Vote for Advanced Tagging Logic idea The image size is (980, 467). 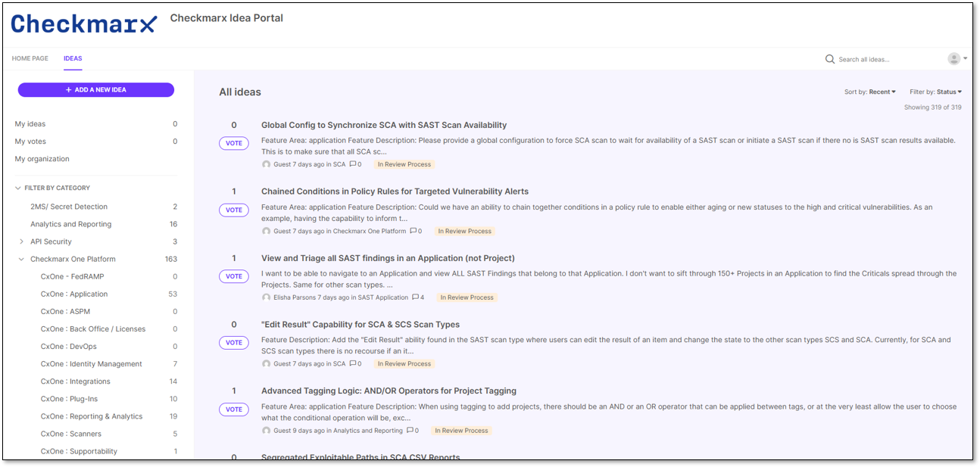(234, 409)
